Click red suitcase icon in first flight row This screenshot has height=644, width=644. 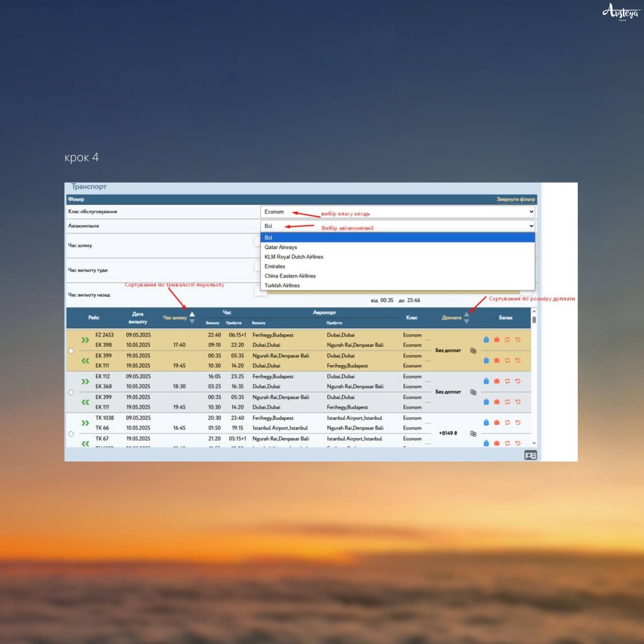[x=497, y=340]
